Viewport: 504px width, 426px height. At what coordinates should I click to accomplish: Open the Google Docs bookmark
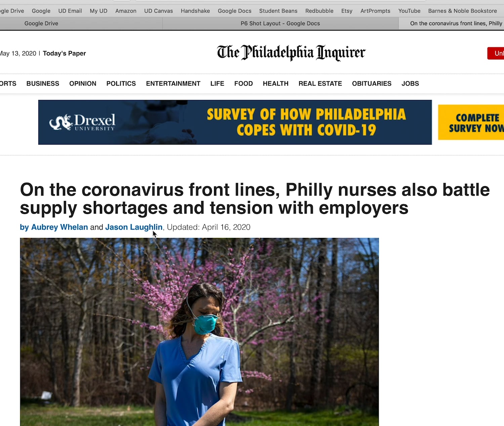(x=235, y=11)
